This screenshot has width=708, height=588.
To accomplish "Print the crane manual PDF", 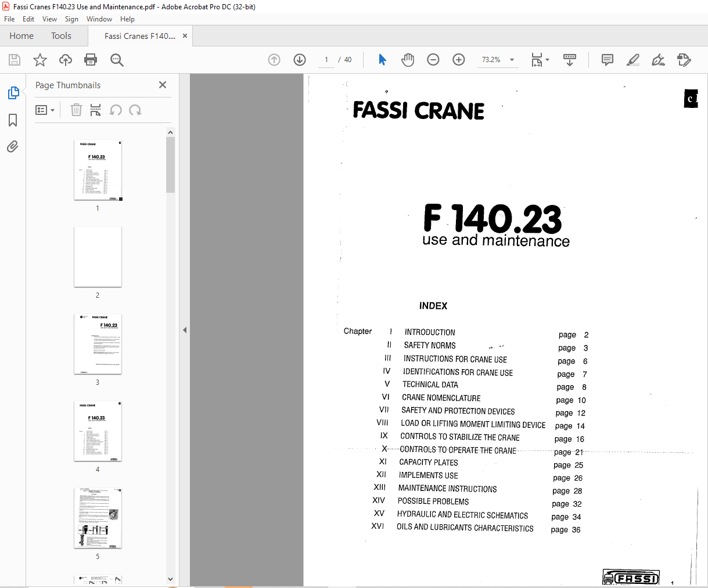I will [91, 60].
